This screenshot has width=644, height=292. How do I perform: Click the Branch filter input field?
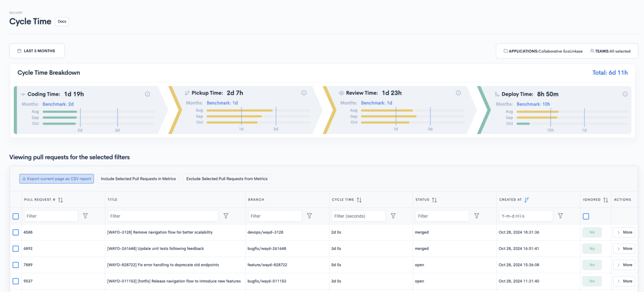point(275,216)
